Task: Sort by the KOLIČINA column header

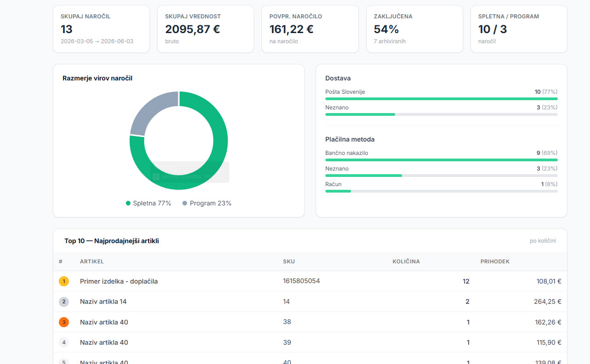Action: click(x=406, y=262)
